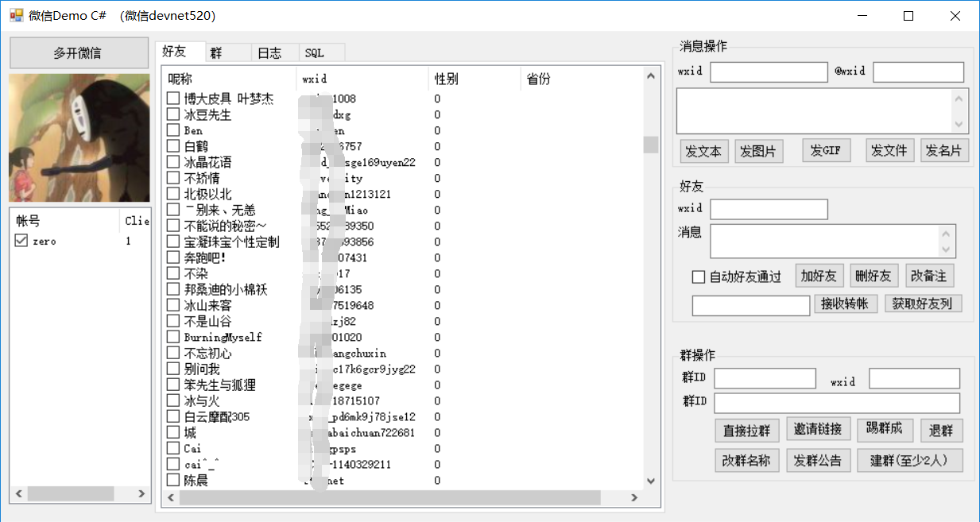
Task: Check the 奔跑吧! checkbox
Action: pos(173,257)
